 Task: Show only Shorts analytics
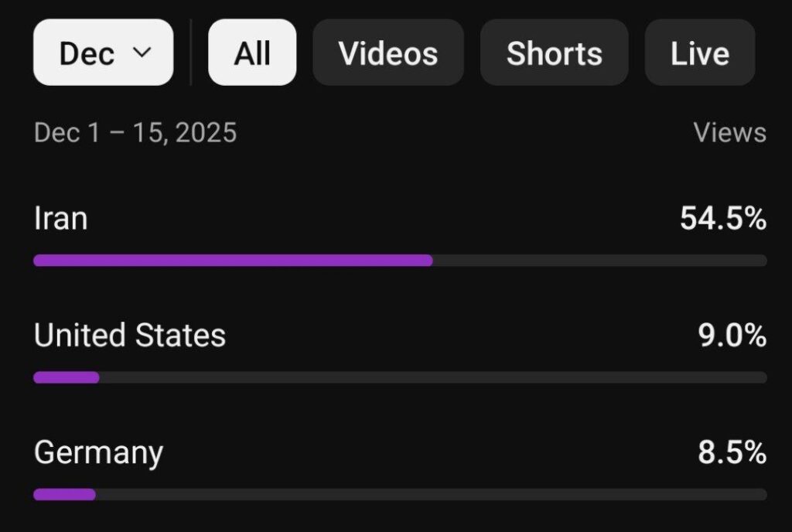pos(554,53)
